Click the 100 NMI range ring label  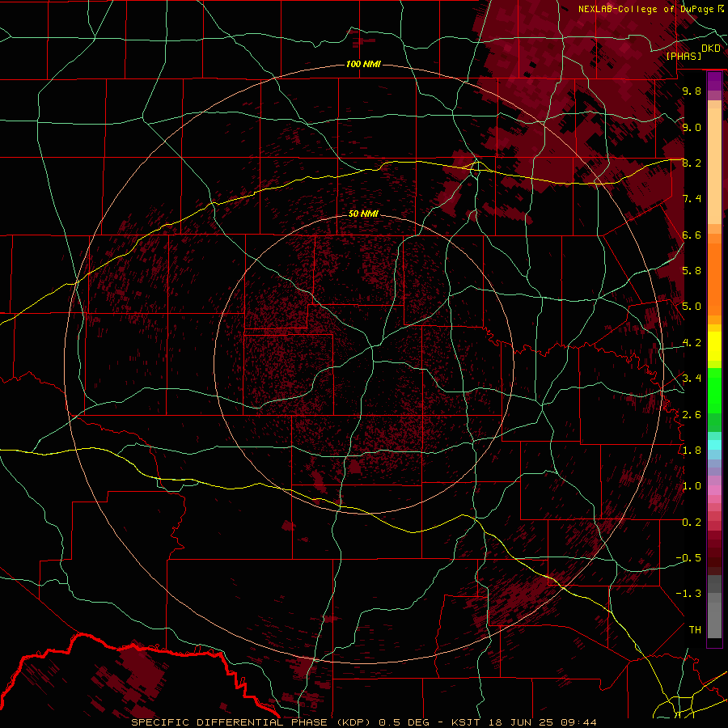tap(363, 64)
